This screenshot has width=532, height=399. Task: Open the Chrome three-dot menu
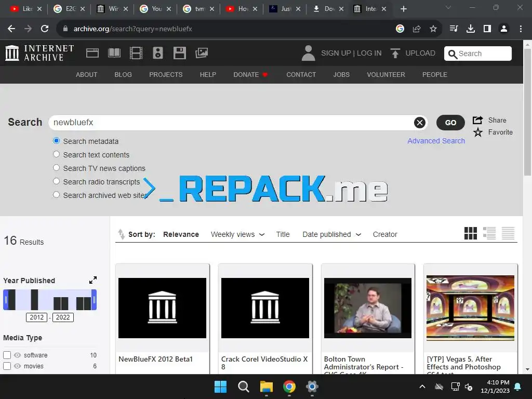(x=521, y=29)
